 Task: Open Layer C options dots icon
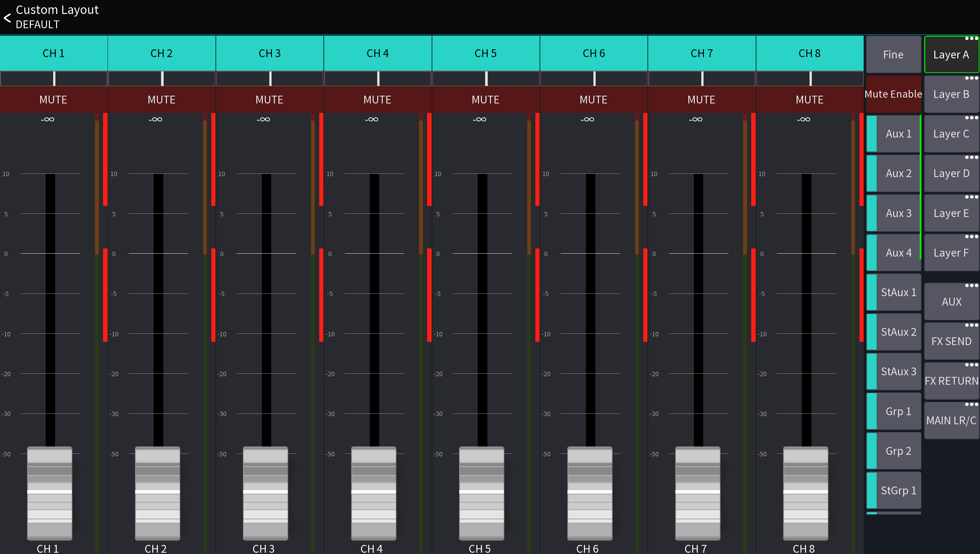971,118
